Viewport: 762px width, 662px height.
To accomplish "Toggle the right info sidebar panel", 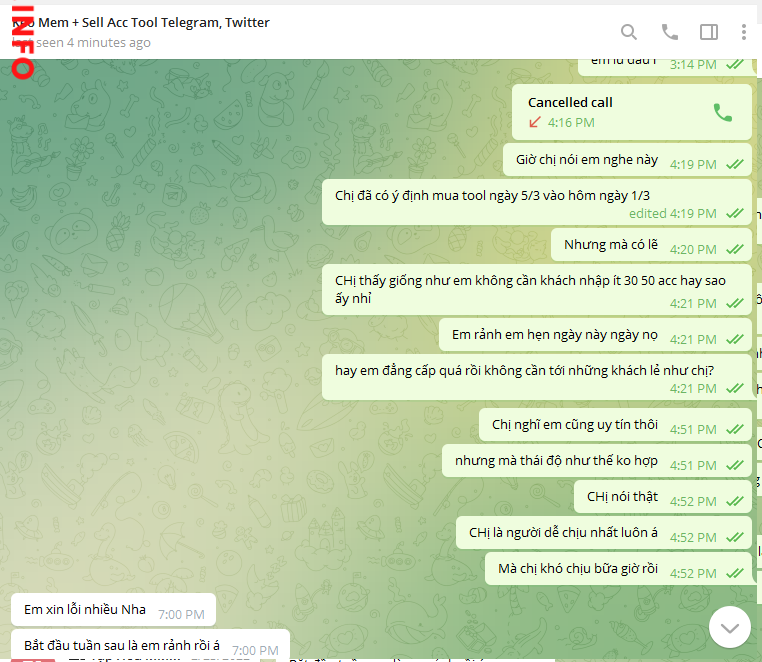I will tap(709, 32).
